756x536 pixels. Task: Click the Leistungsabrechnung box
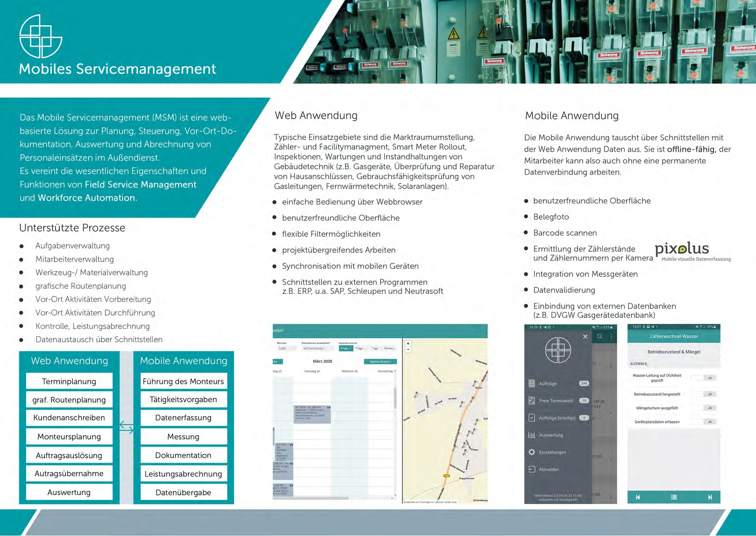(x=184, y=473)
